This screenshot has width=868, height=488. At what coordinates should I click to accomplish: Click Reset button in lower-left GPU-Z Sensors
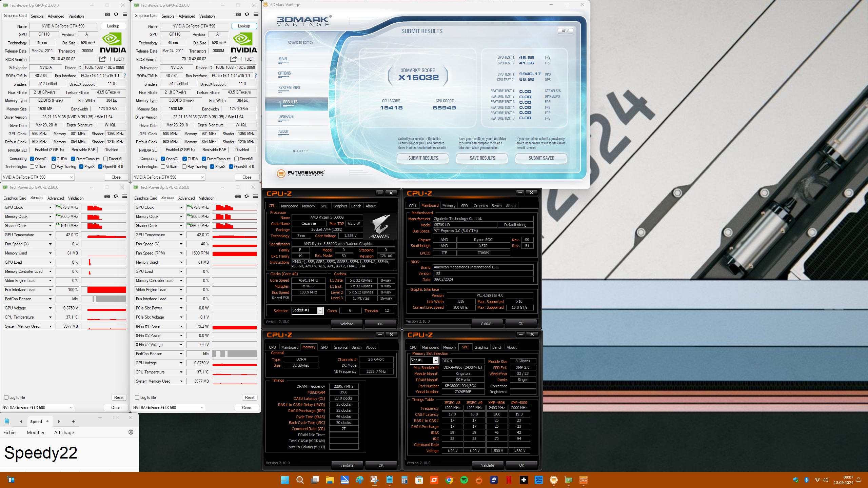pyautogui.click(x=119, y=397)
